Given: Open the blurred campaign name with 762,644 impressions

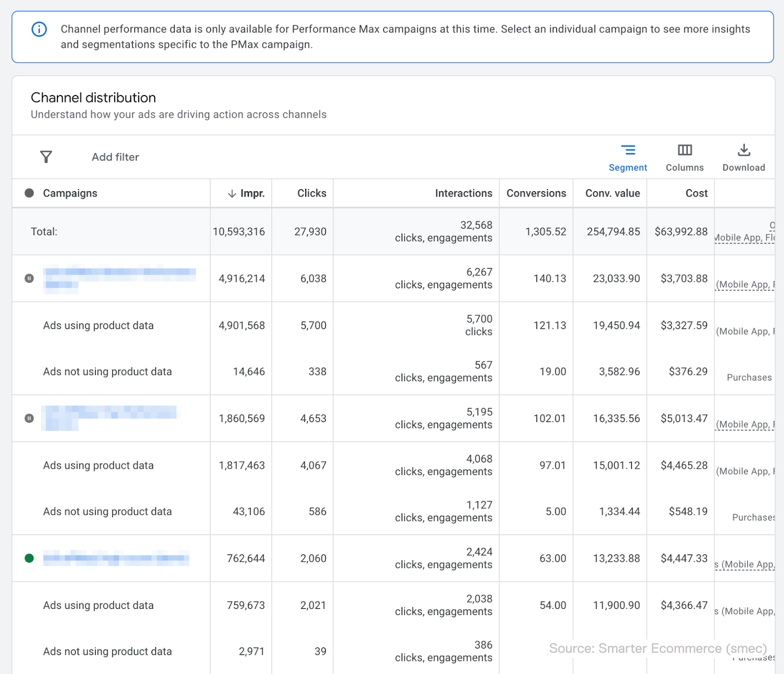Looking at the screenshot, I should point(116,558).
